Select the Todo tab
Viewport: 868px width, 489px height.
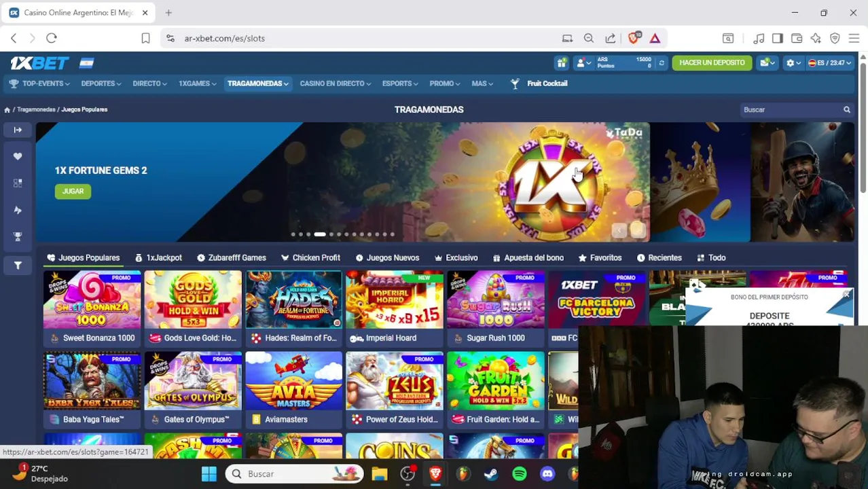click(711, 257)
